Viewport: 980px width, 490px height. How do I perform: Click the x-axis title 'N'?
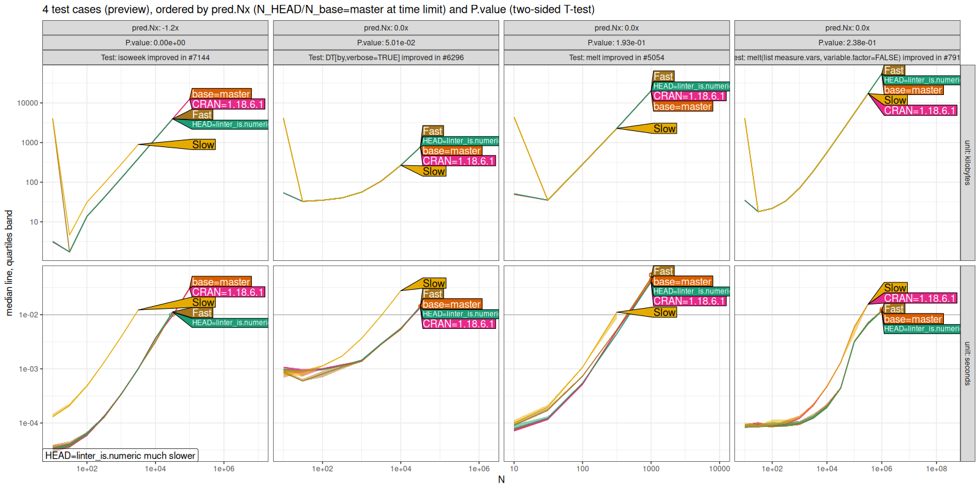coord(501,480)
